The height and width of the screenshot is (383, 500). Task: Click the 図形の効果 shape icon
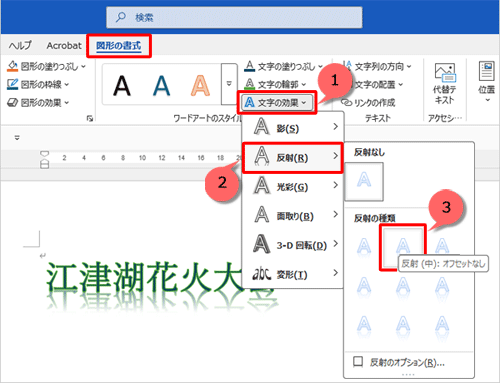coord(13,102)
